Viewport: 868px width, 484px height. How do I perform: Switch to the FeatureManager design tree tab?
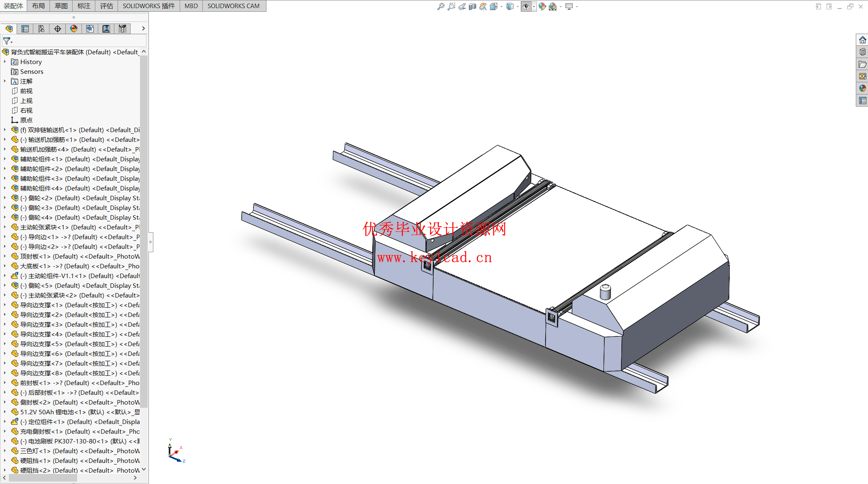(9, 28)
